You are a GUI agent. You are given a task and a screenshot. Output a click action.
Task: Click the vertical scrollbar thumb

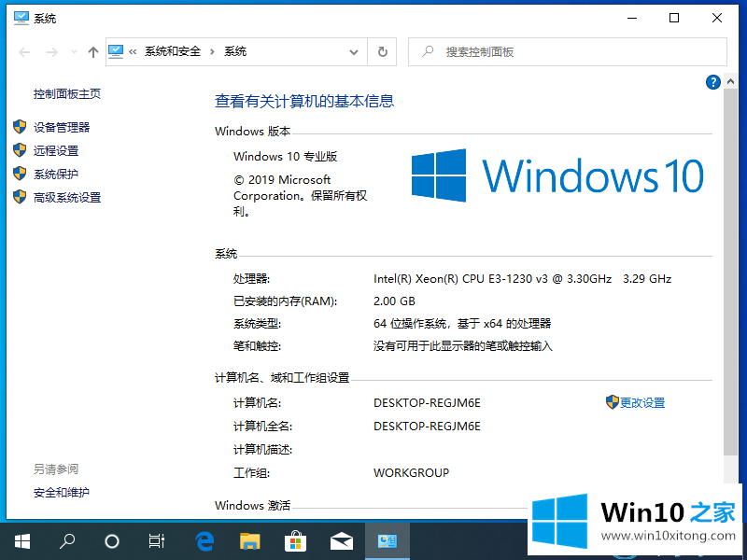click(730, 272)
